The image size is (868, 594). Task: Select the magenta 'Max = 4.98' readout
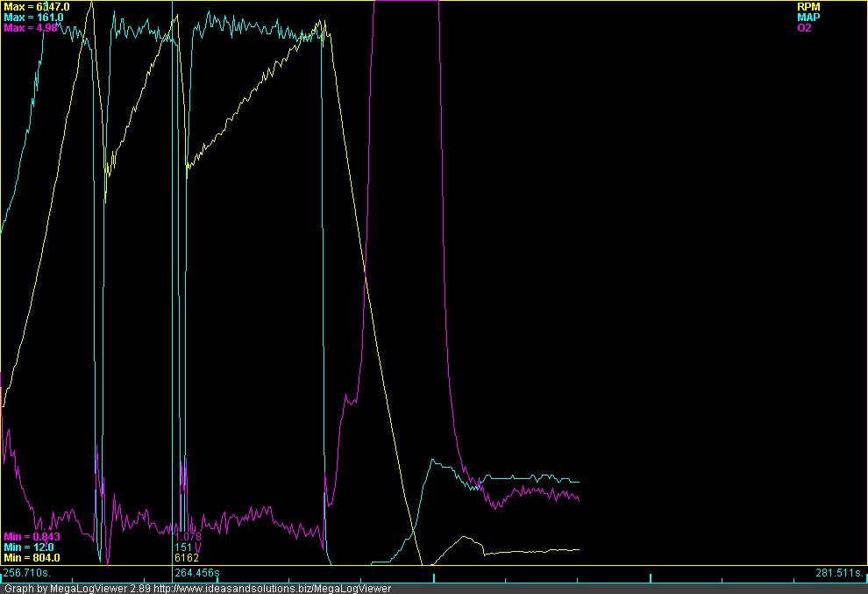click(x=31, y=28)
